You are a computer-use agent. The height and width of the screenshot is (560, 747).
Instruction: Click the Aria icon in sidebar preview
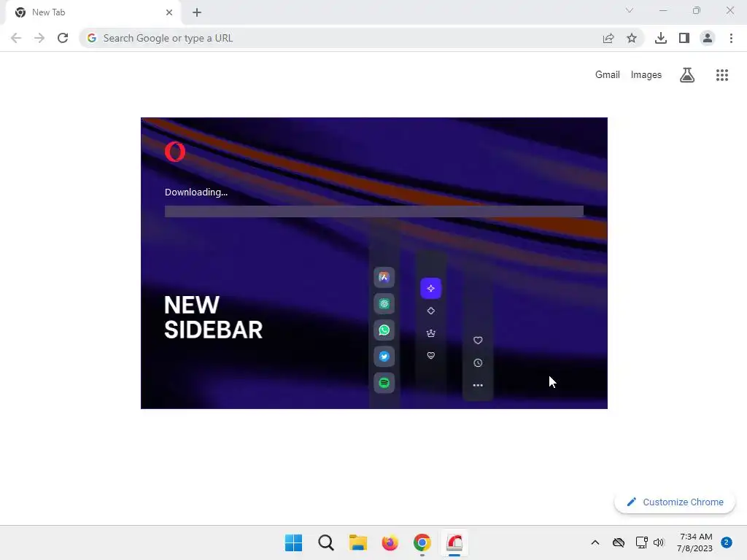(x=384, y=277)
